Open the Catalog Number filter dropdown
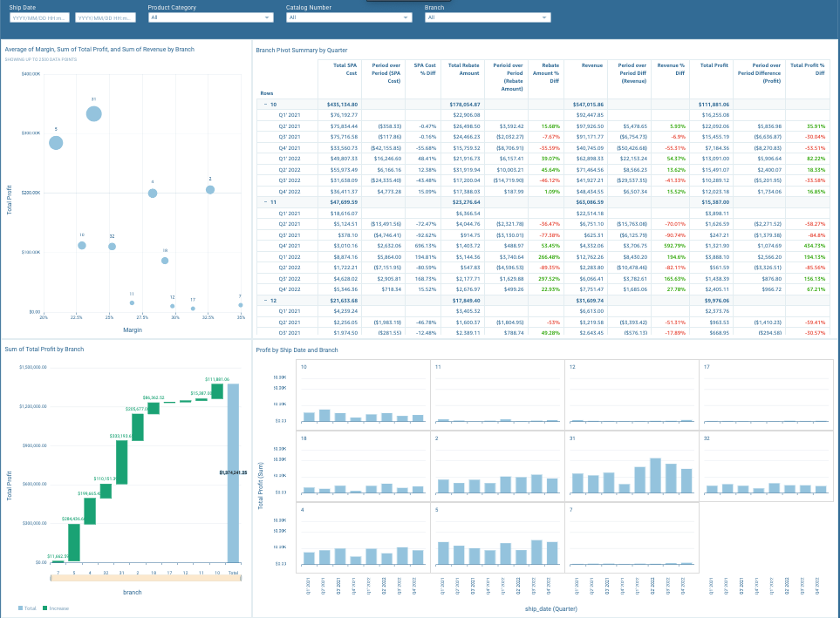The image size is (840, 618). pos(349,17)
